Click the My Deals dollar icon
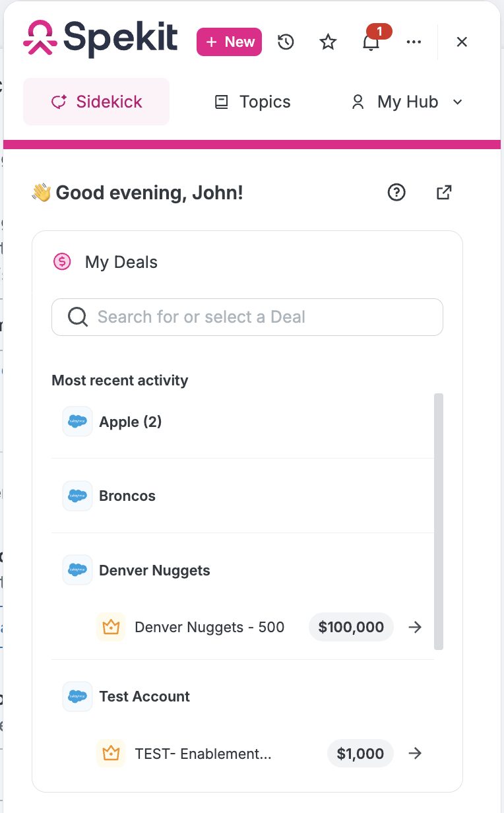This screenshot has height=813, width=504. tap(62, 262)
